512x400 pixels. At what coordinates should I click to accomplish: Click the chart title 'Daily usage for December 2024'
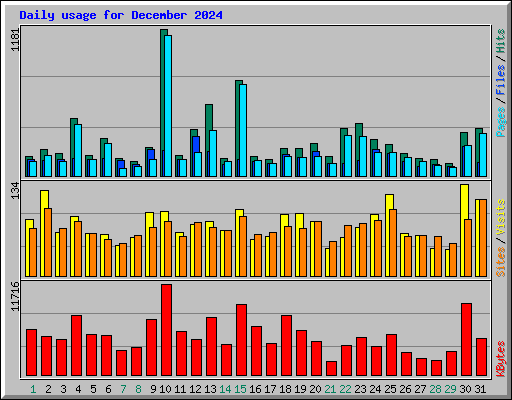tap(121, 15)
